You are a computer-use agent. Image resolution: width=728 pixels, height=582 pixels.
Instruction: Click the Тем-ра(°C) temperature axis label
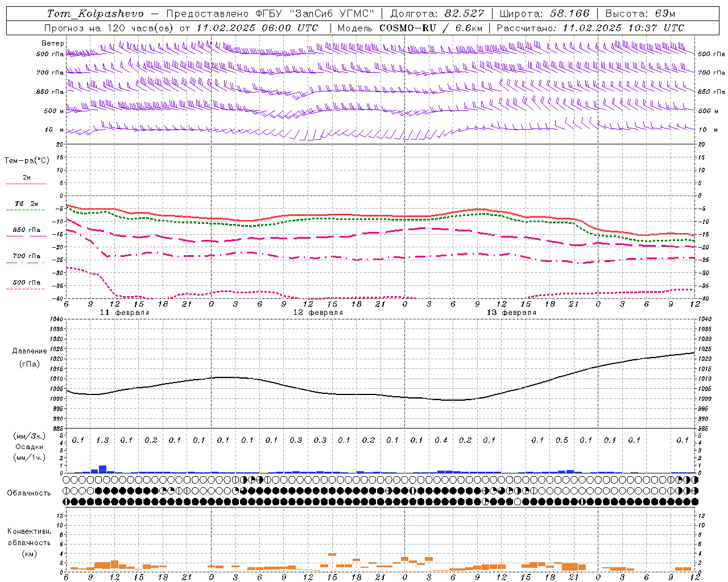[27, 161]
